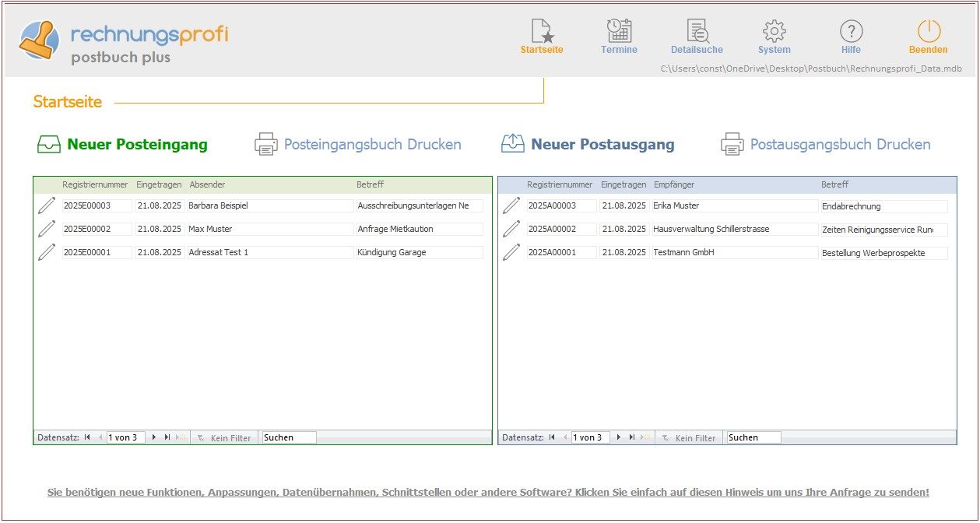Viewport: 980px width, 523px height.
Task: Select subject Anfrage Mietkaution
Action: (420, 229)
